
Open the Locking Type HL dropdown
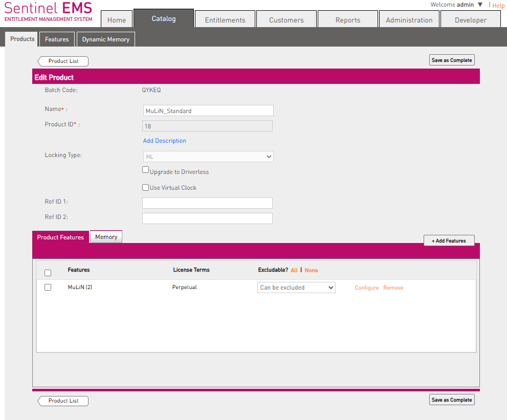click(208, 157)
